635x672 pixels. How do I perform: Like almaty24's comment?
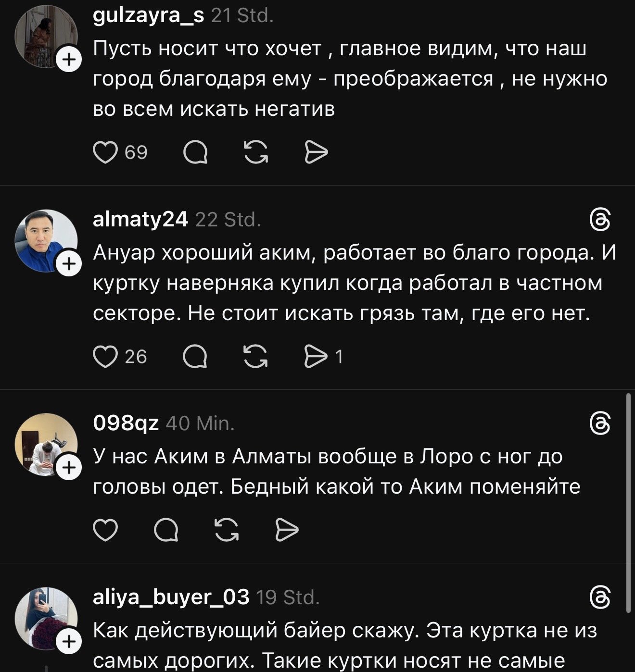tap(105, 357)
